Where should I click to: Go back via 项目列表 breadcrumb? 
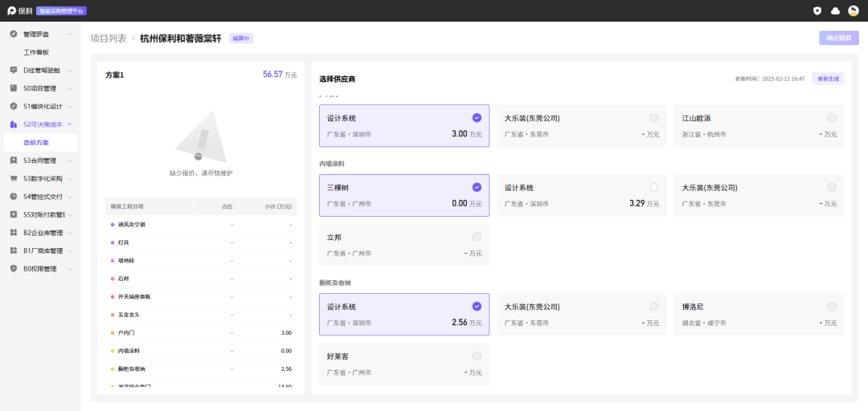(108, 38)
